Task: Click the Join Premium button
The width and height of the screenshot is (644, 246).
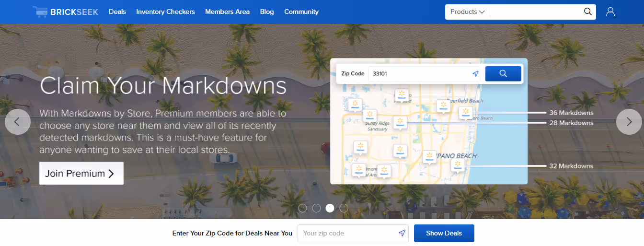Action: [x=81, y=174]
